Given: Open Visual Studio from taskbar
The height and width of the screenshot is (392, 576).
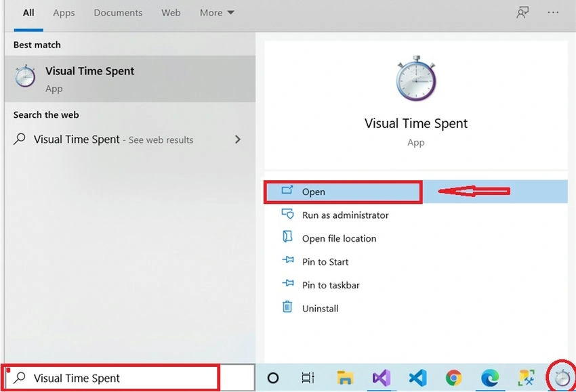Looking at the screenshot, I should (x=381, y=378).
